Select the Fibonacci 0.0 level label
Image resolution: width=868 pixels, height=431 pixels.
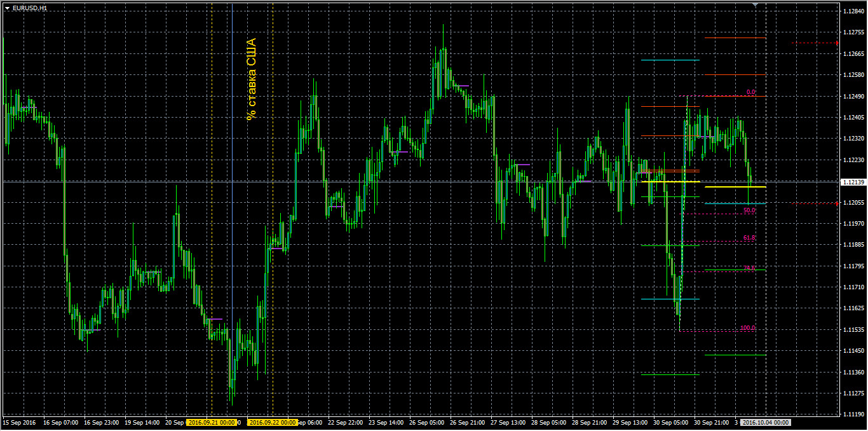(x=750, y=92)
